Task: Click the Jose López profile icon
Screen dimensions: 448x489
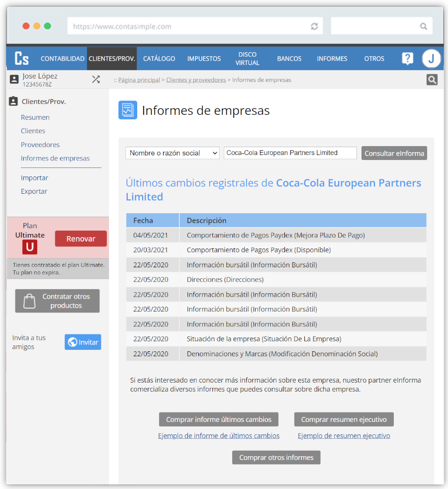Action: pyautogui.click(x=14, y=79)
